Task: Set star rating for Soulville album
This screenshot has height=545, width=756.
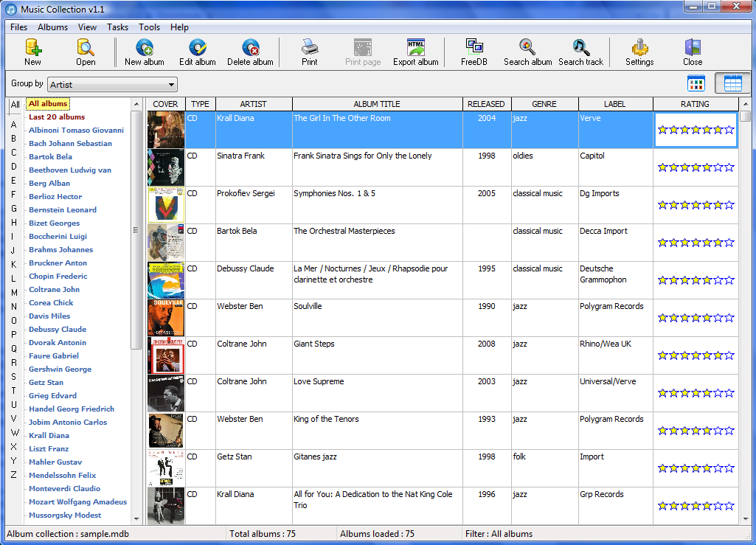Action: [x=696, y=318]
